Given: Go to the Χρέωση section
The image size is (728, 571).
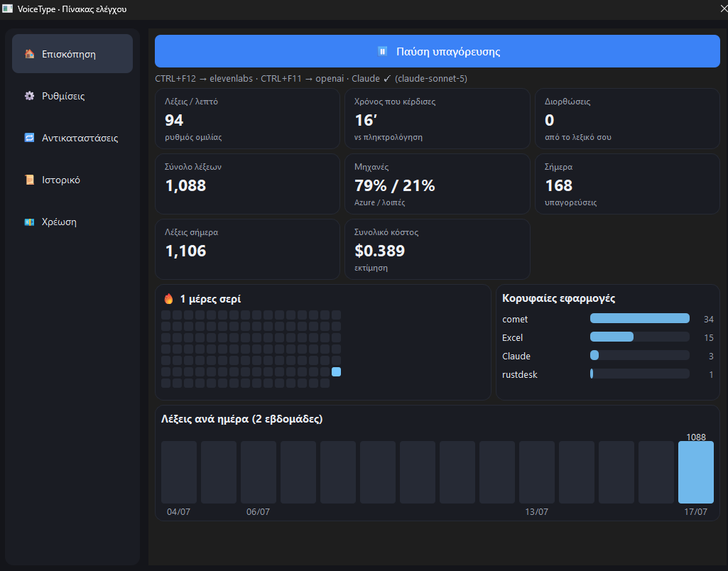Looking at the screenshot, I should click(72, 222).
